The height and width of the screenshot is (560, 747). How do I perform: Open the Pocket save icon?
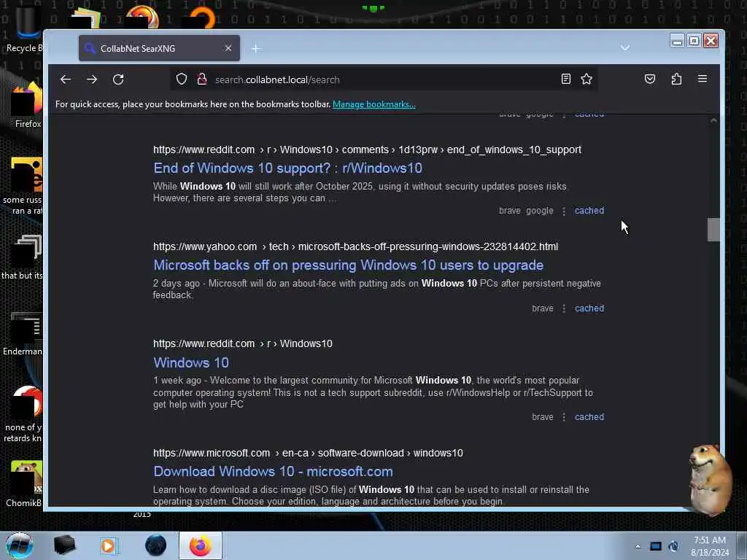(x=650, y=79)
